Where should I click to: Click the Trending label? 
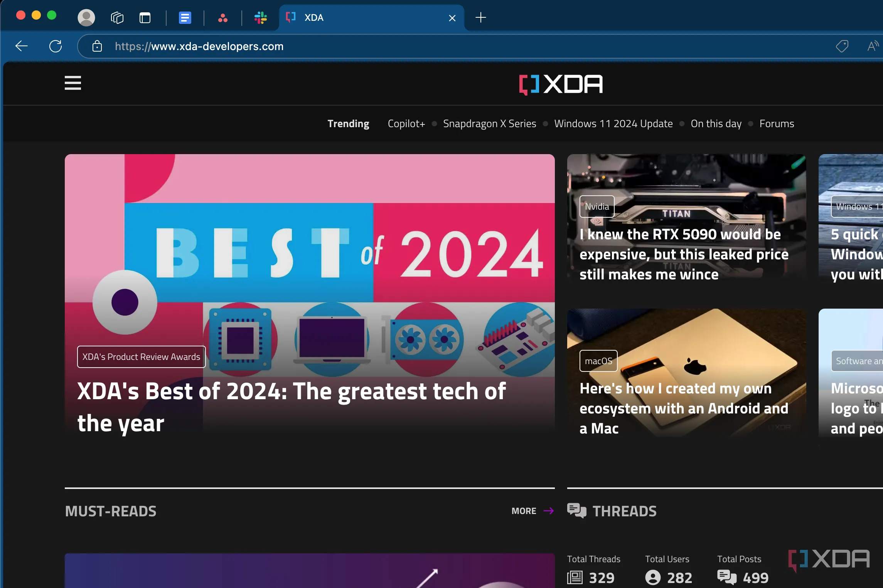click(348, 124)
